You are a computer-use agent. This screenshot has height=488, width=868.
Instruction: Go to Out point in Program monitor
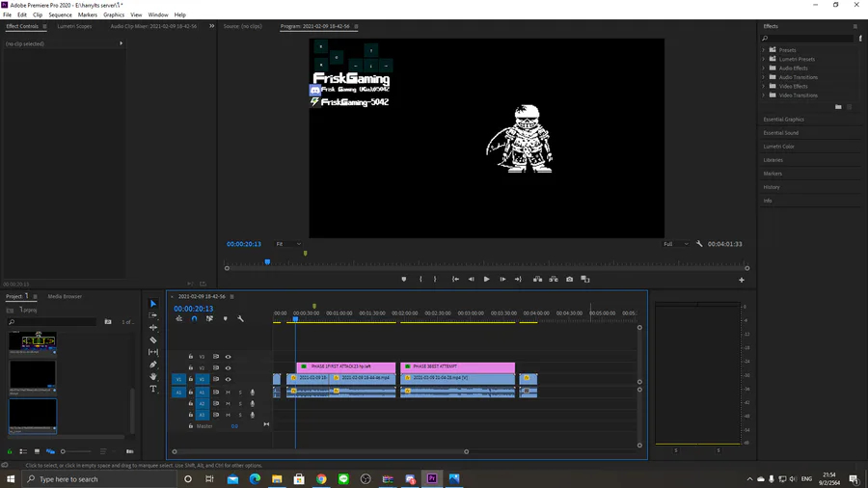pos(518,280)
